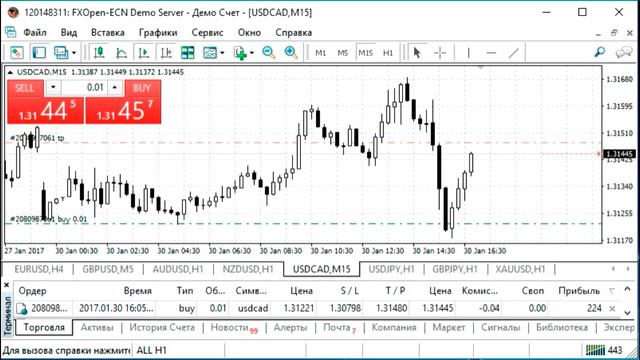
Task: Zoom out the chart
Action: point(269,52)
